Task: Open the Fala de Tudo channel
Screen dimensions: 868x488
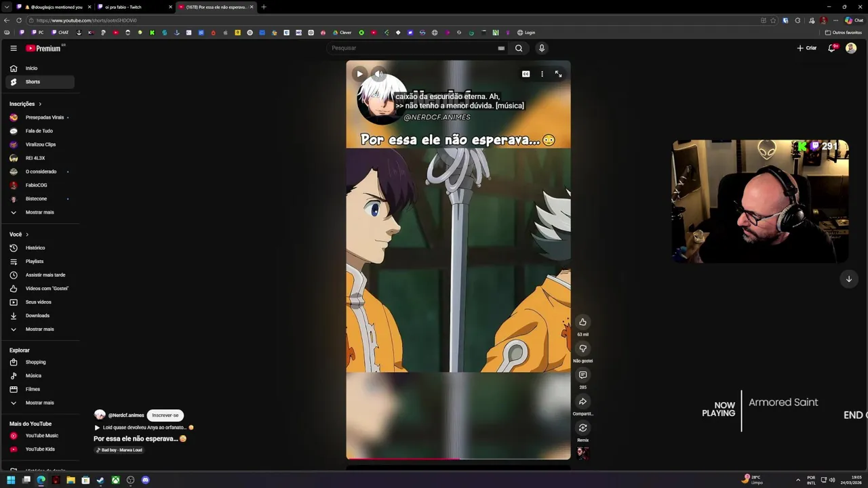Action: (39, 131)
